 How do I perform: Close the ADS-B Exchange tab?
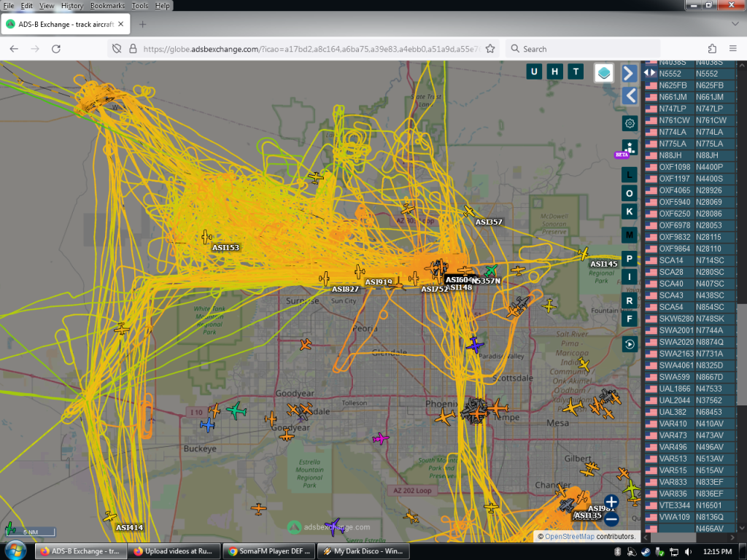[x=121, y=24]
